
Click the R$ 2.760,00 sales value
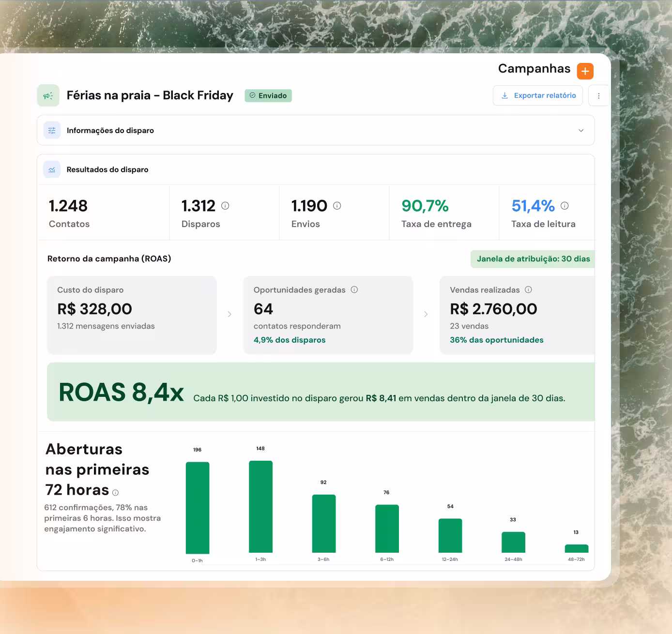pyautogui.click(x=493, y=309)
